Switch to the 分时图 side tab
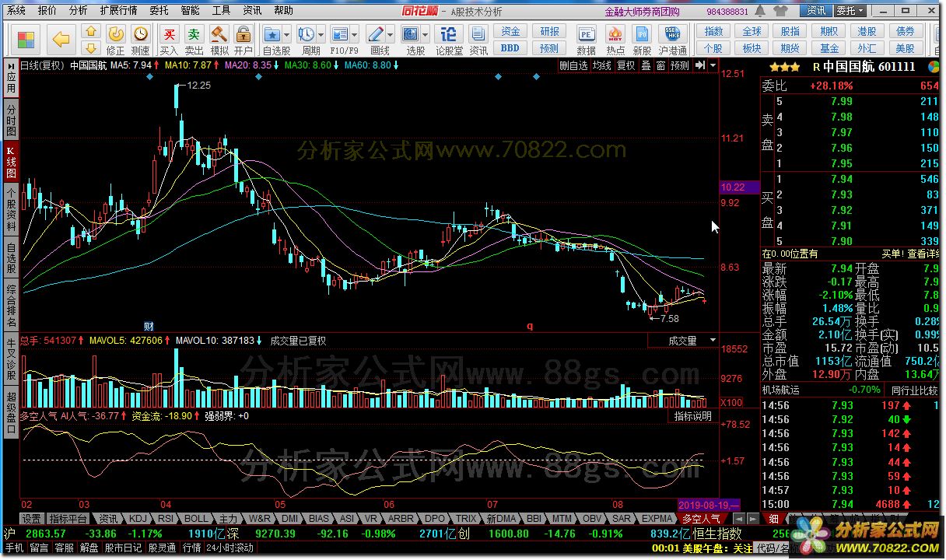The height and width of the screenshot is (560, 946). 11,121
